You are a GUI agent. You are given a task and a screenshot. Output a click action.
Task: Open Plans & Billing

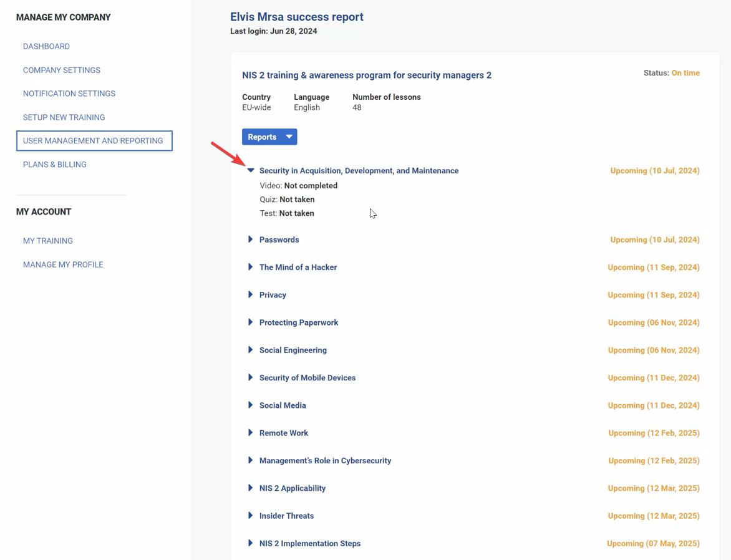pyautogui.click(x=54, y=164)
